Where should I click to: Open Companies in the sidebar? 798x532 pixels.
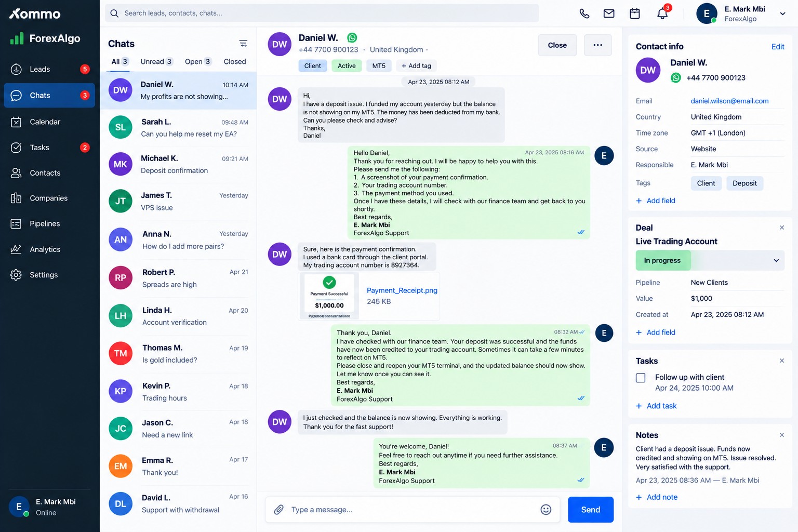click(x=49, y=198)
